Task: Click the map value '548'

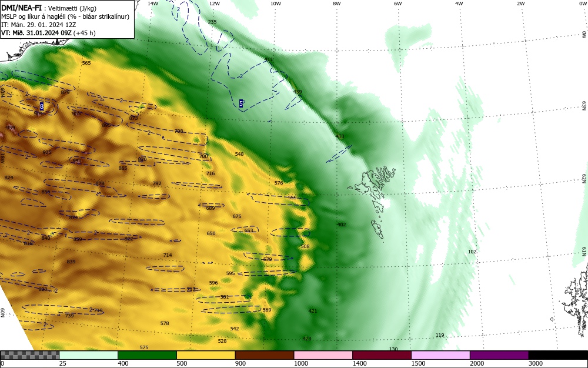Action: (239, 154)
